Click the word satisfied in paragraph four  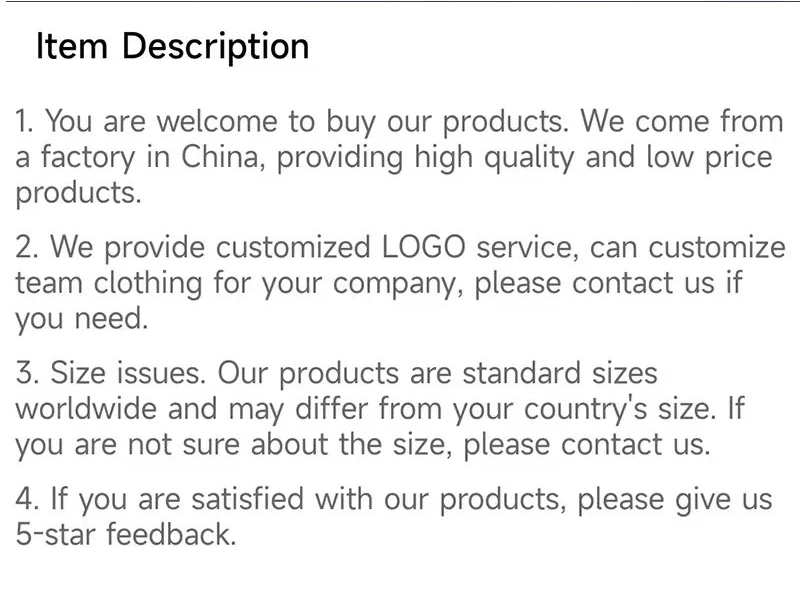pyautogui.click(x=247, y=499)
